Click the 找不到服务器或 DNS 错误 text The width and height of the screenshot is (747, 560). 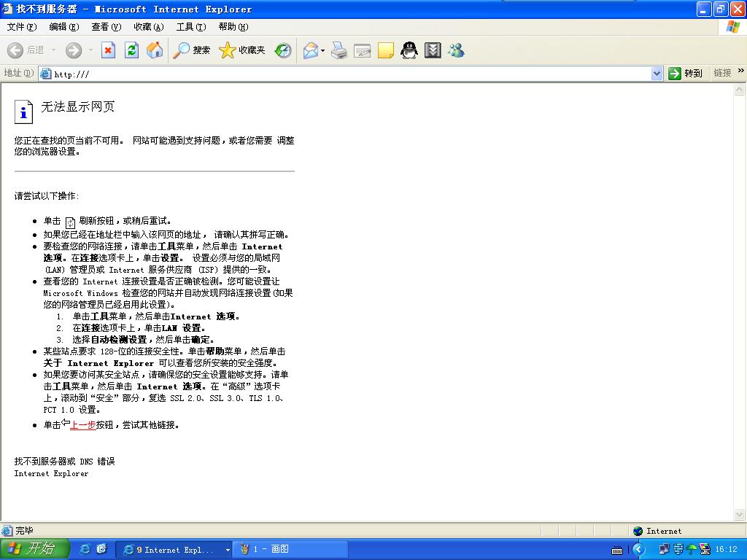point(64,462)
